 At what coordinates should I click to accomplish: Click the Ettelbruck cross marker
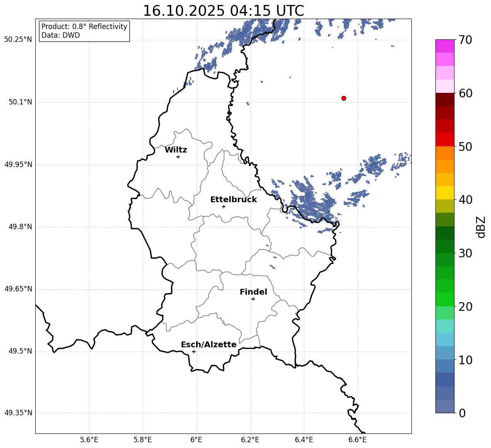click(224, 206)
